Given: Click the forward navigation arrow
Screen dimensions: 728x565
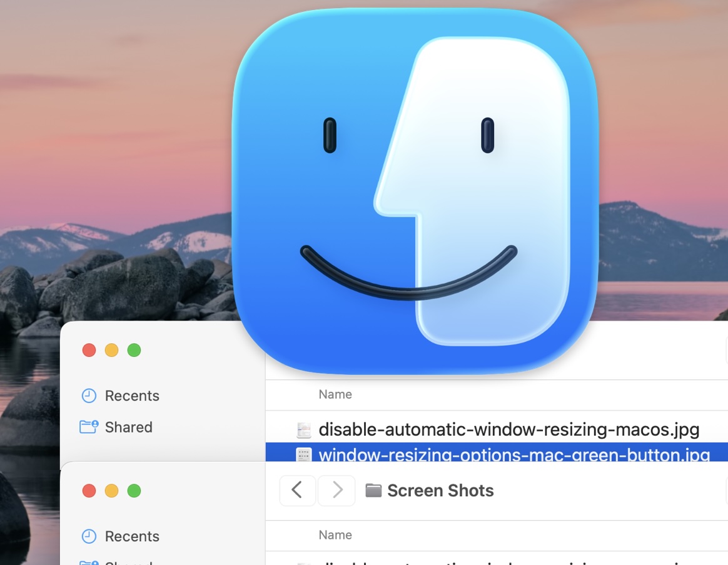Looking at the screenshot, I should [336, 490].
